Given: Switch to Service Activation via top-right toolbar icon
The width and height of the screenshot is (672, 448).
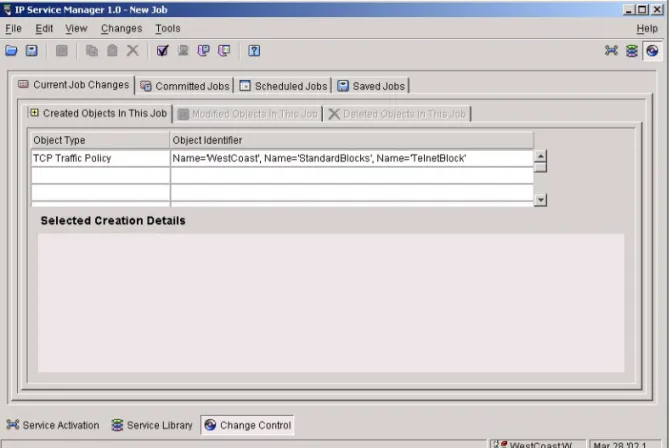Looking at the screenshot, I should point(611,51).
